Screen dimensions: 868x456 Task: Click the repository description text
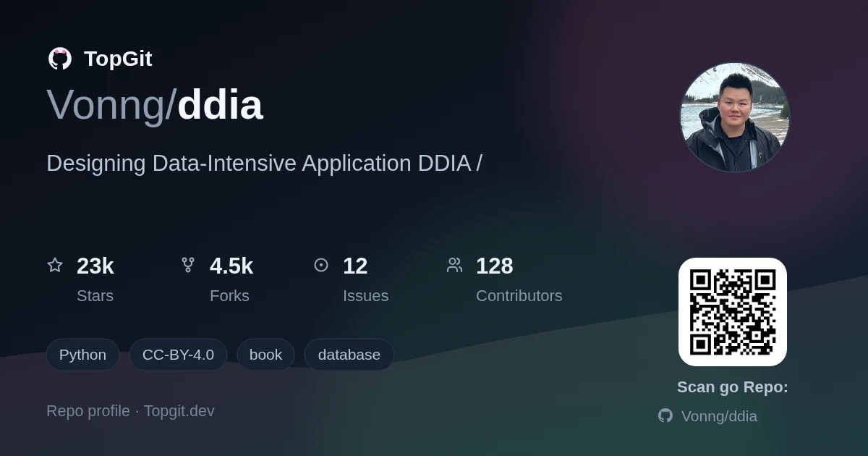pyautogui.click(x=264, y=164)
